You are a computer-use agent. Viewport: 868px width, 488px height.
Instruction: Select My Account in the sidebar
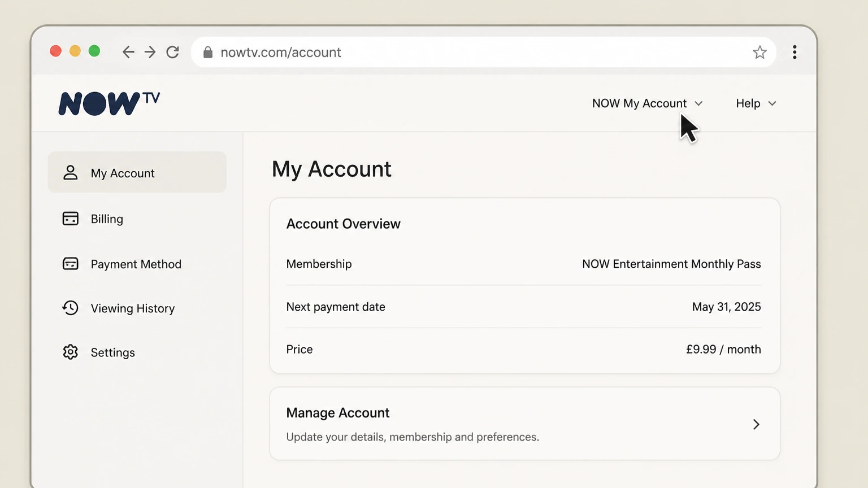(137, 172)
